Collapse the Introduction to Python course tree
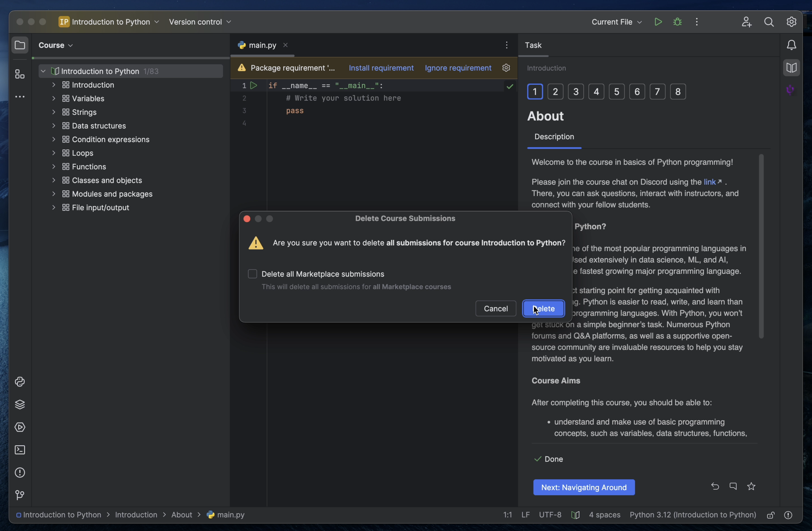 pos(43,71)
